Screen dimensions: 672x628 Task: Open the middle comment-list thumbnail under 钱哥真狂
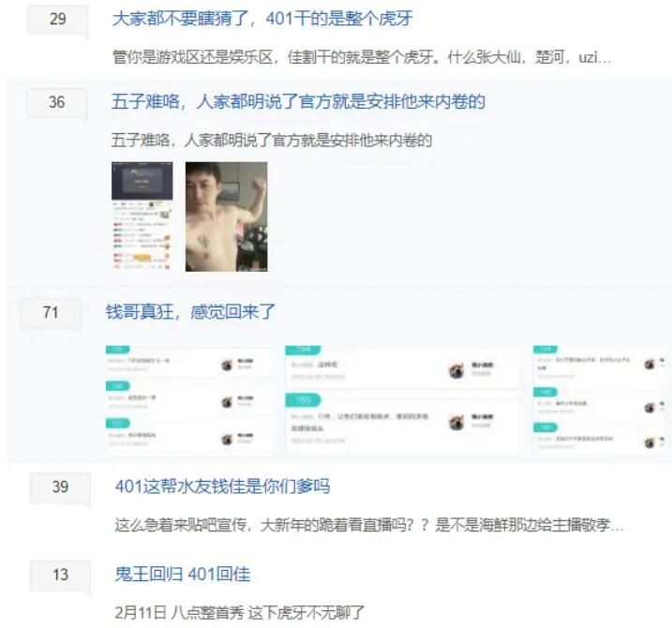pyautogui.click(x=402, y=399)
